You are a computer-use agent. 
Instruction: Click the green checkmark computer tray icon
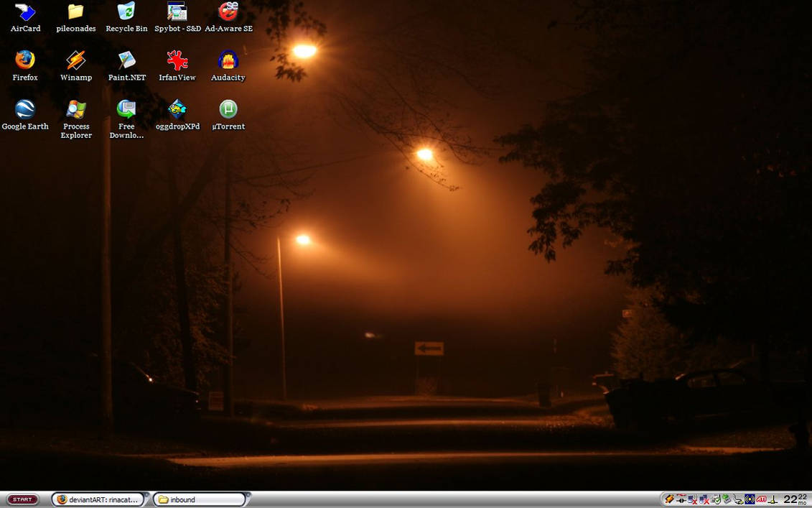716,499
